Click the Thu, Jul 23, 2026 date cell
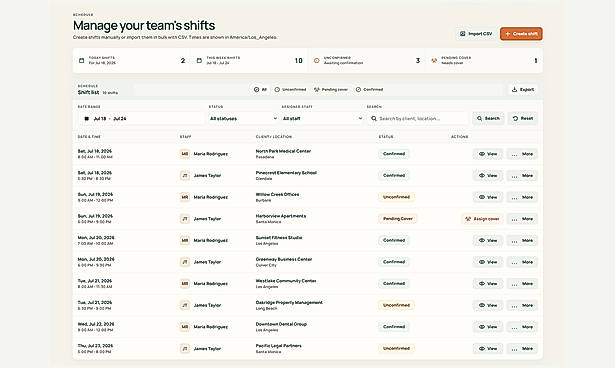The width and height of the screenshot is (615, 368). [x=95, y=346]
